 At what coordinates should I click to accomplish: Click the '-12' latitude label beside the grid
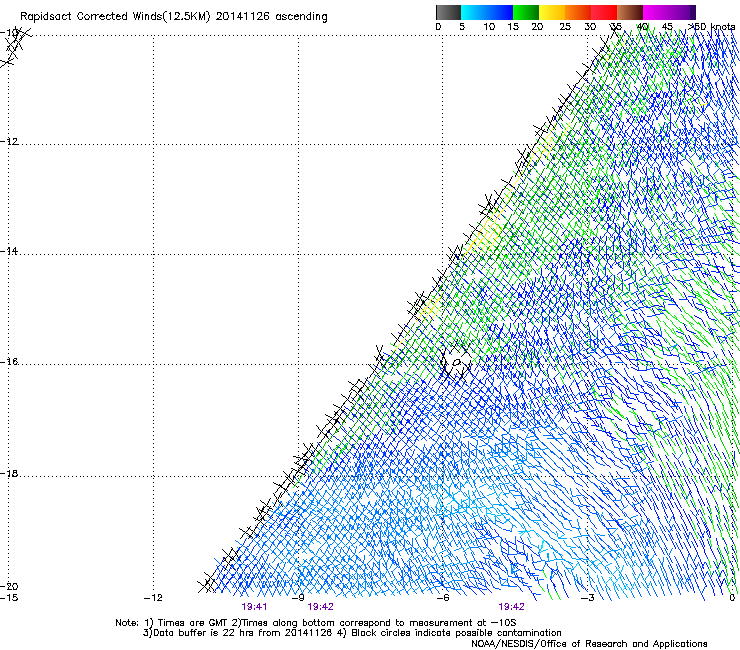tap(9, 142)
